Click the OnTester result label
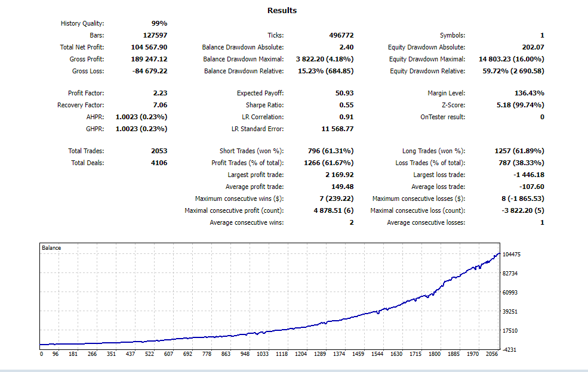 click(x=443, y=117)
